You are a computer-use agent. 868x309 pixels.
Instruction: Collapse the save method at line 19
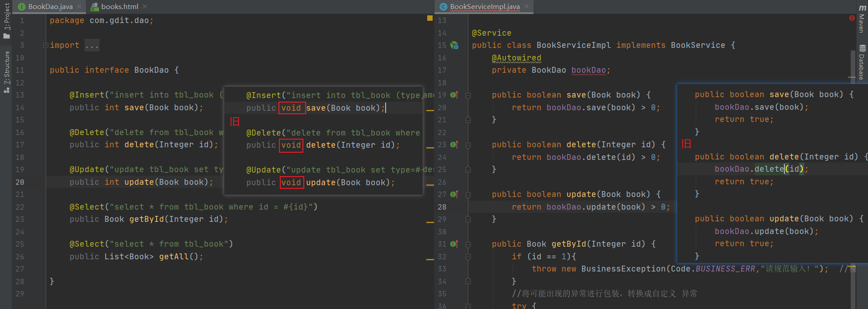pyautogui.click(x=468, y=95)
